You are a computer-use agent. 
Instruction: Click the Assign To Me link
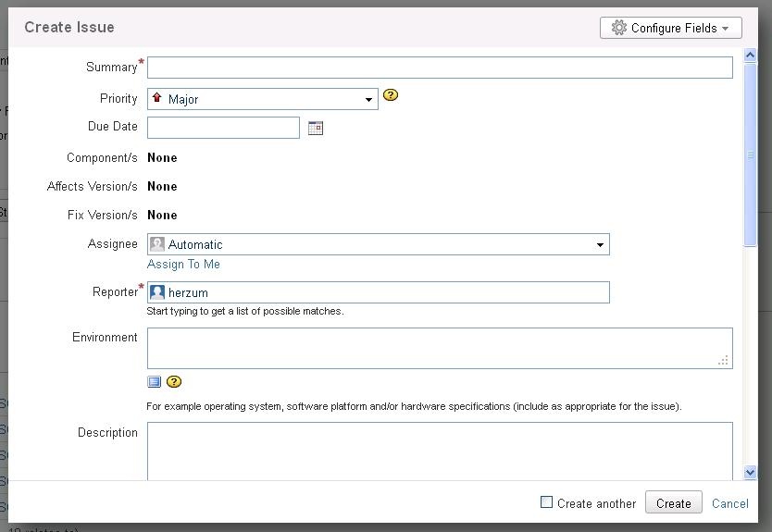183,265
